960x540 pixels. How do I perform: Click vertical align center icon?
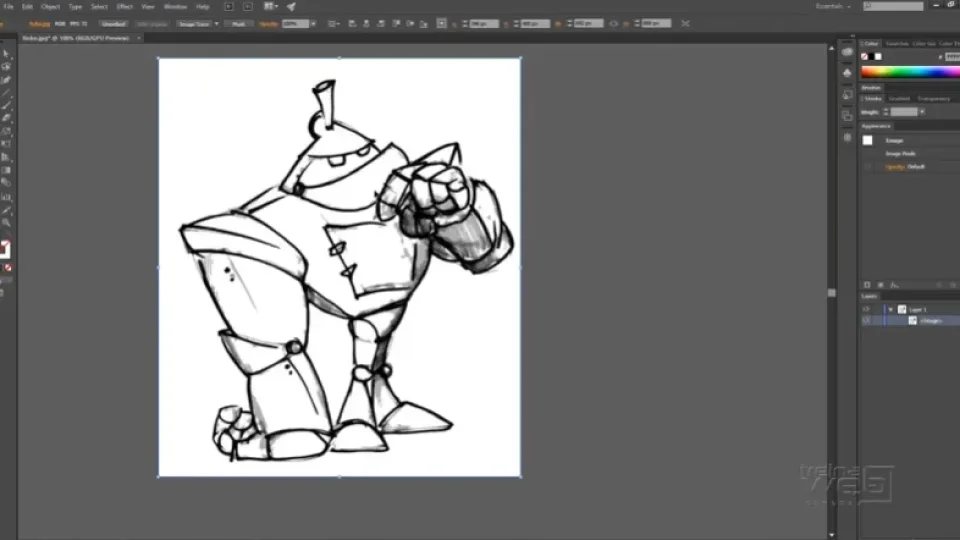click(410, 24)
